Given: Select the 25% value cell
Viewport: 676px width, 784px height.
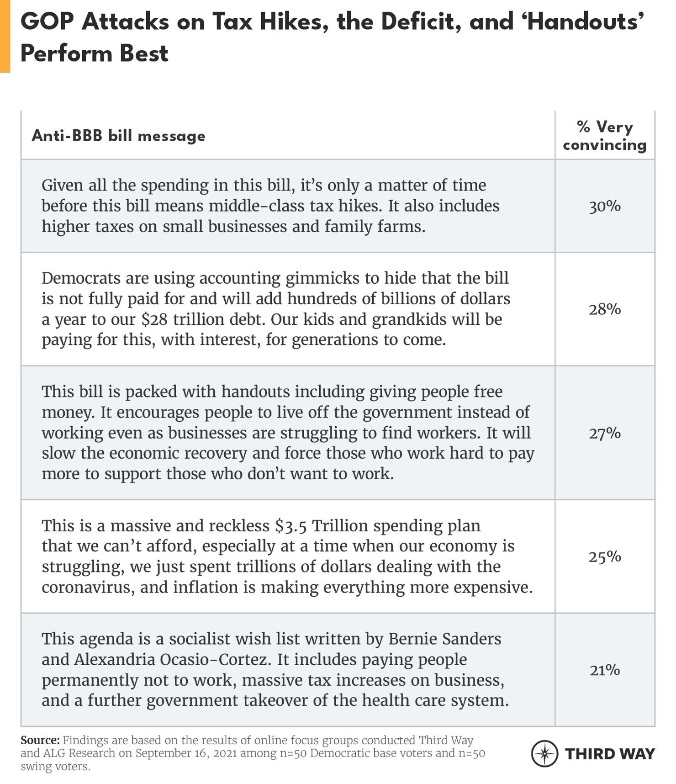Looking at the screenshot, I should click(x=604, y=556).
